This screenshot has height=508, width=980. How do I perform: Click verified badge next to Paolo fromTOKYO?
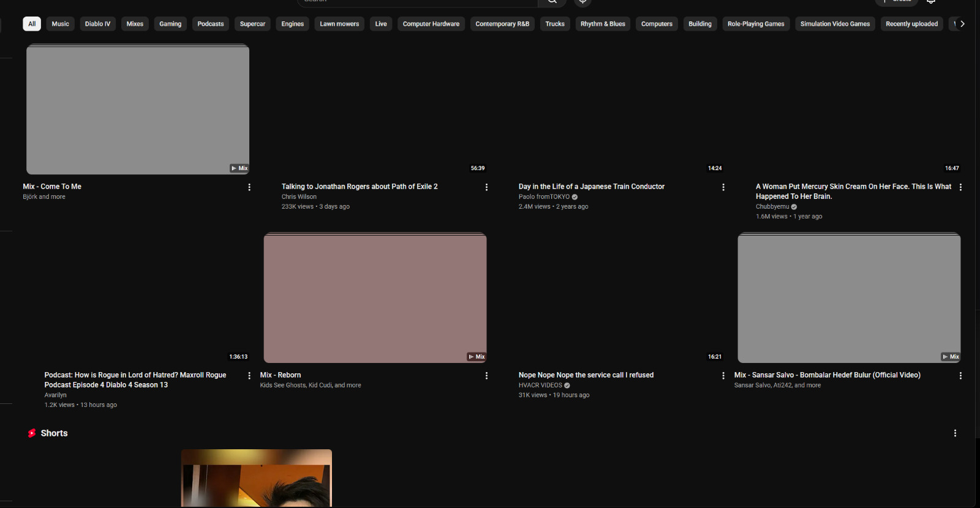[x=575, y=197]
